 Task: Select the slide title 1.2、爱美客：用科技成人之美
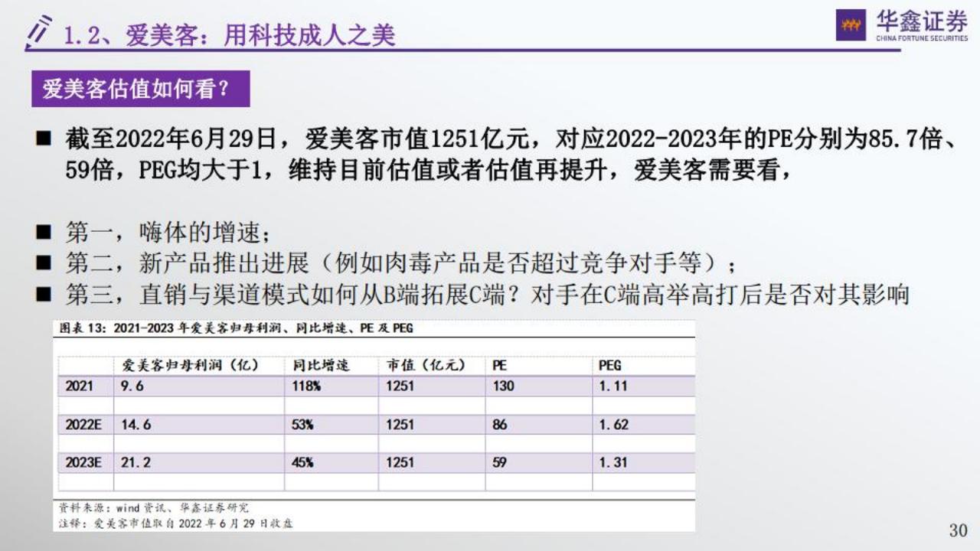point(229,34)
